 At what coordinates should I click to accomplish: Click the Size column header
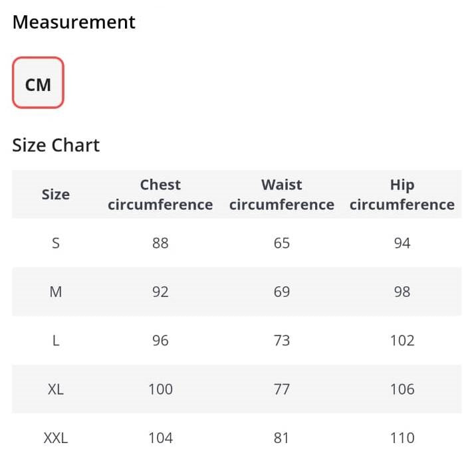56,194
